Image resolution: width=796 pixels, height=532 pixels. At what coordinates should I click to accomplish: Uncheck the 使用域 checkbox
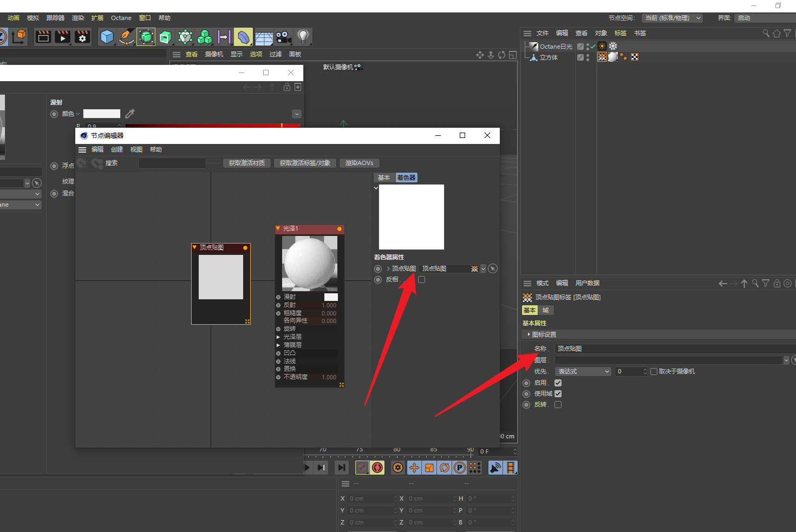pyautogui.click(x=558, y=393)
